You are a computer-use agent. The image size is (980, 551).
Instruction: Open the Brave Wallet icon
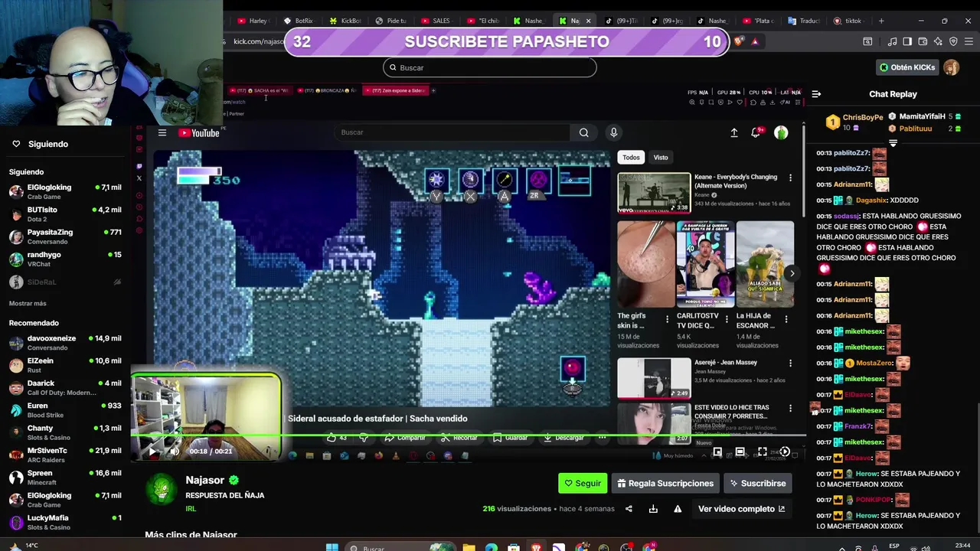coord(923,41)
